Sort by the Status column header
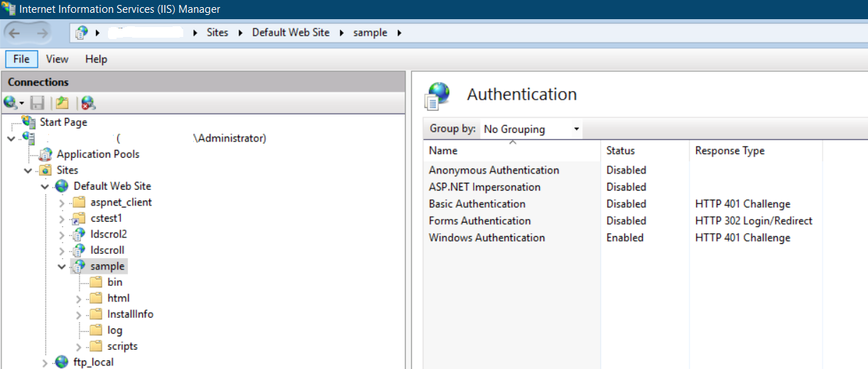This screenshot has width=868, height=369. (620, 151)
